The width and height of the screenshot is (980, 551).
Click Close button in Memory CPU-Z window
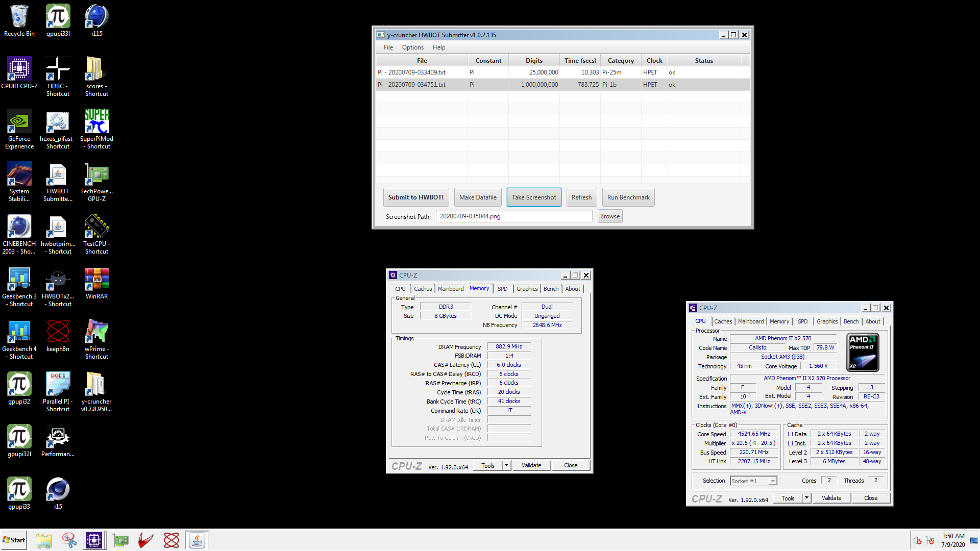(571, 465)
